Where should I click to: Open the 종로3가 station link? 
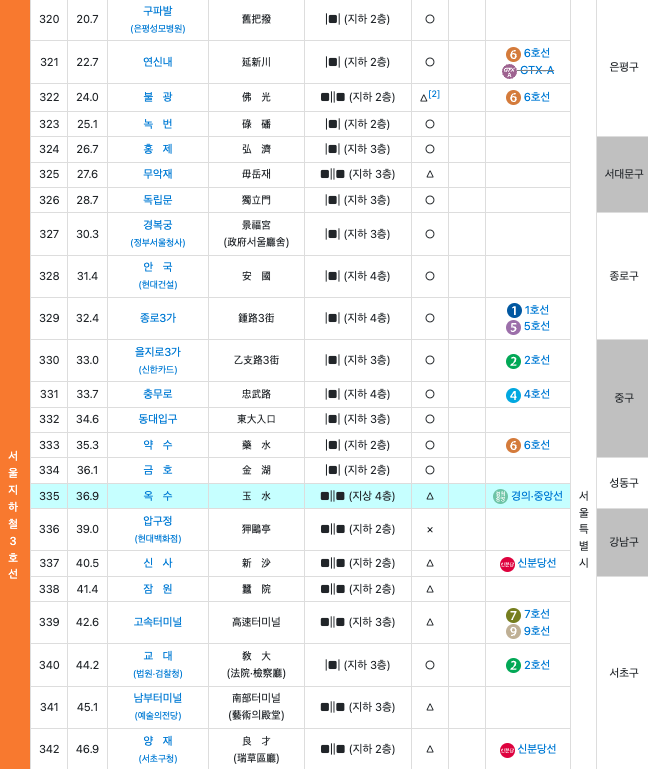click(157, 318)
